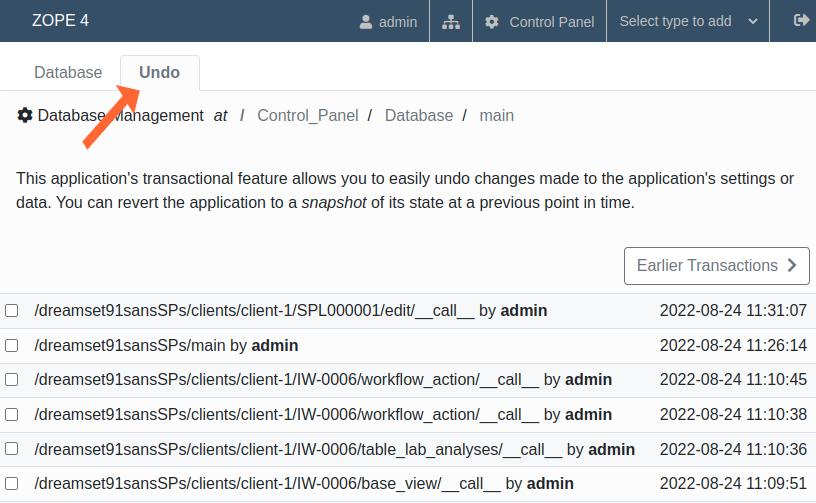Click the sitemap tree icon in navbar
This screenshot has width=816, height=503.
[x=451, y=21]
